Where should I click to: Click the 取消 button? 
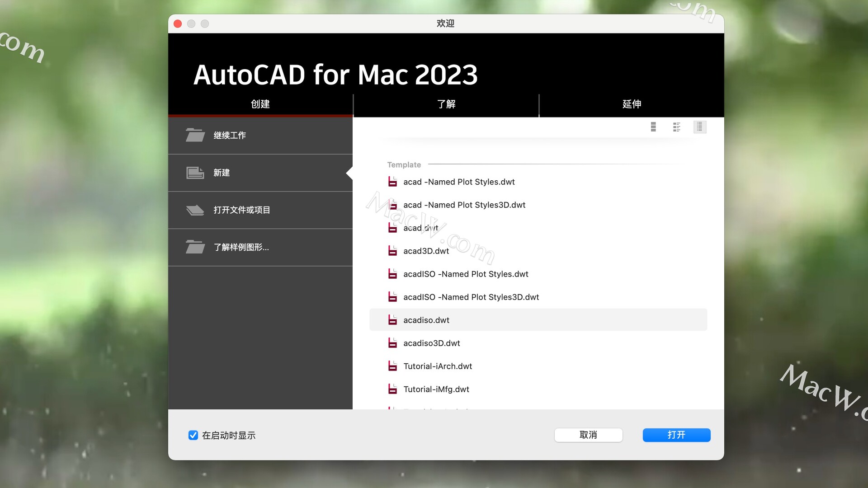[588, 435]
